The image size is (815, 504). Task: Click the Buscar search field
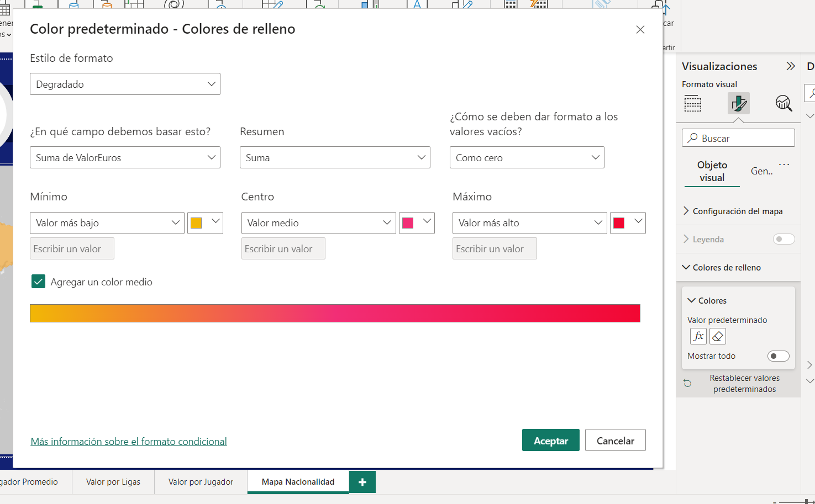click(x=738, y=138)
